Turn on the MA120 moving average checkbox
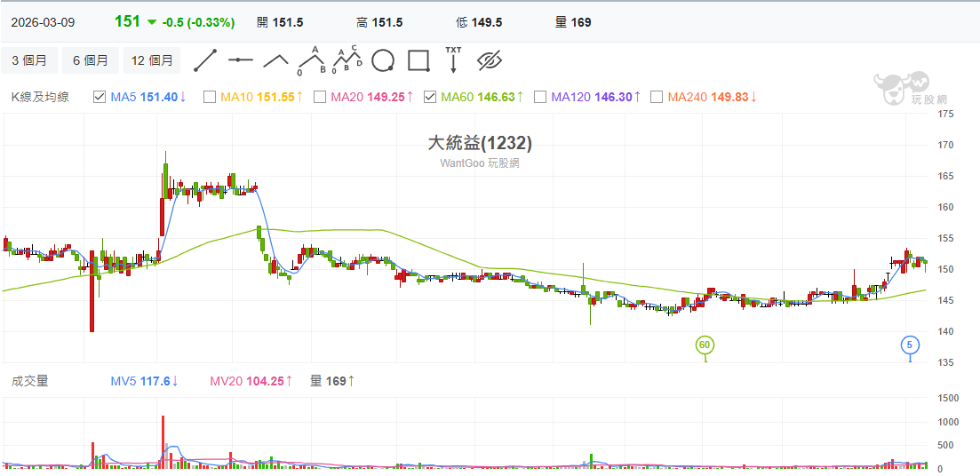 (540, 97)
